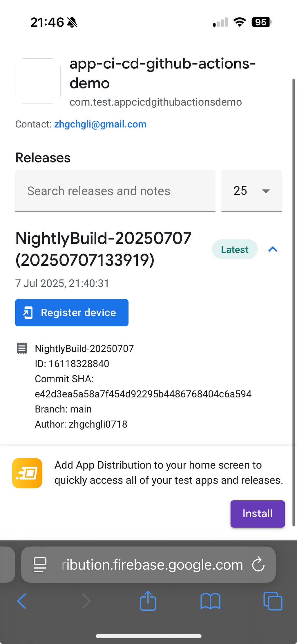Click the release notes document icon
Image resolution: width=297 pixels, height=644 pixels.
[22, 348]
